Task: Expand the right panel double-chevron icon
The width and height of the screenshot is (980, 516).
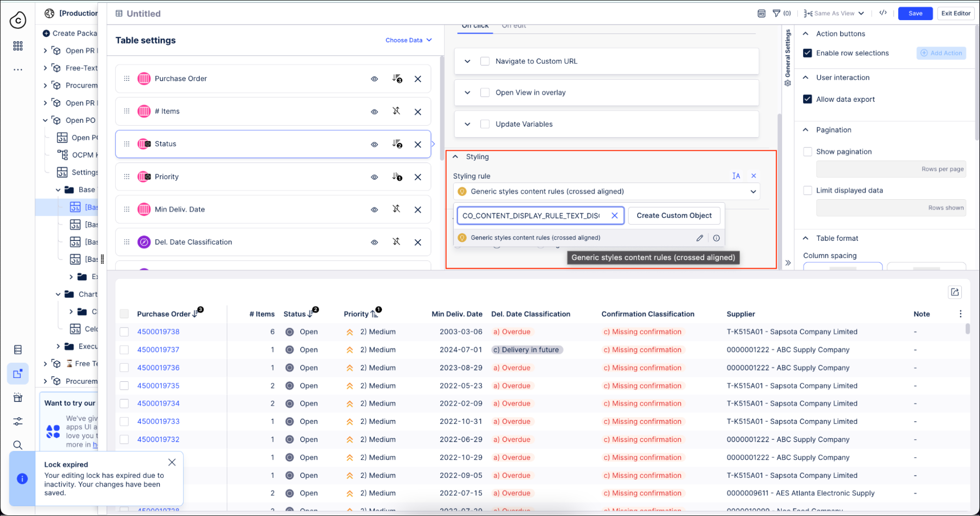Action: (x=788, y=263)
